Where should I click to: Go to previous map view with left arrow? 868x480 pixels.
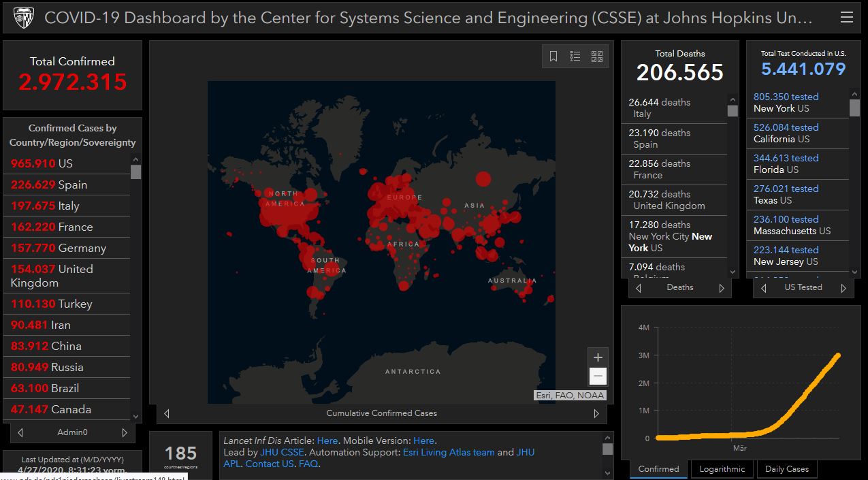click(167, 413)
